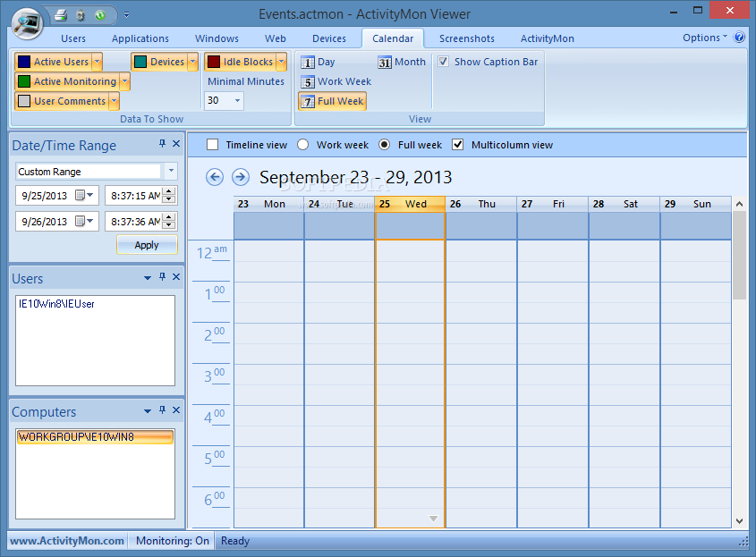The height and width of the screenshot is (557, 756).
Task: Close the Users panel
Action: [x=176, y=276]
